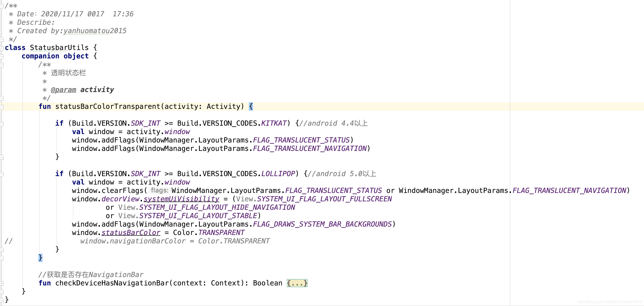Screen dimensions: 644x306
Task: Click the Activity parameter type
Action: pyautogui.click(x=223, y=107)
